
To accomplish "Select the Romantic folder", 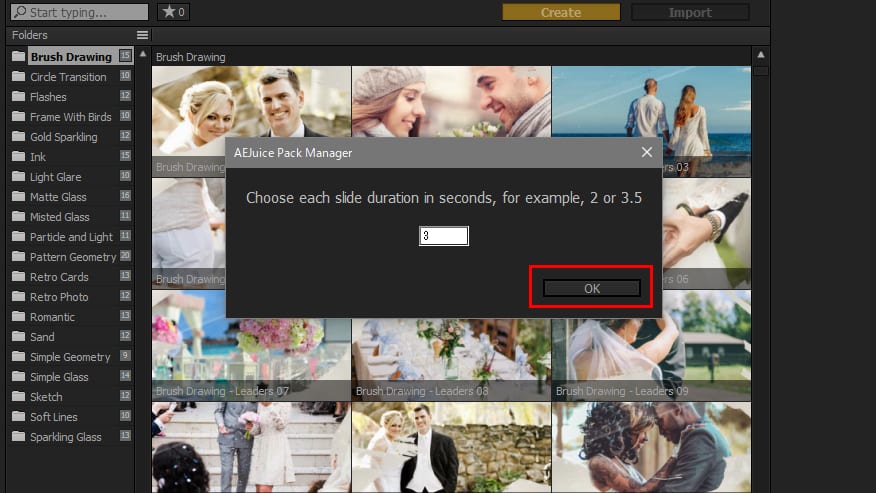I will [71, 316].
